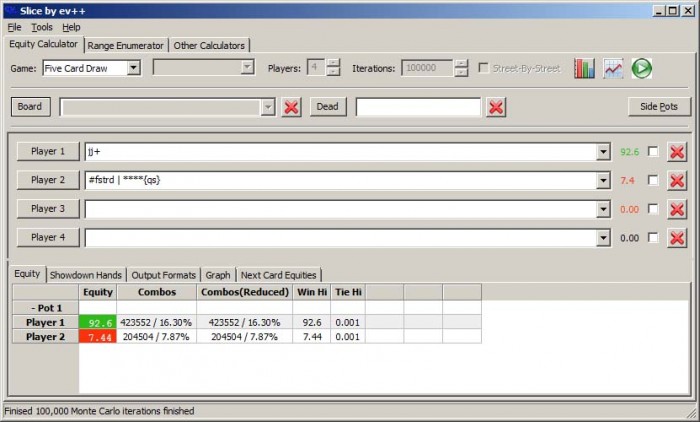Minimize the Slice window
The image size is (700, 422).
tap(659, 11)
